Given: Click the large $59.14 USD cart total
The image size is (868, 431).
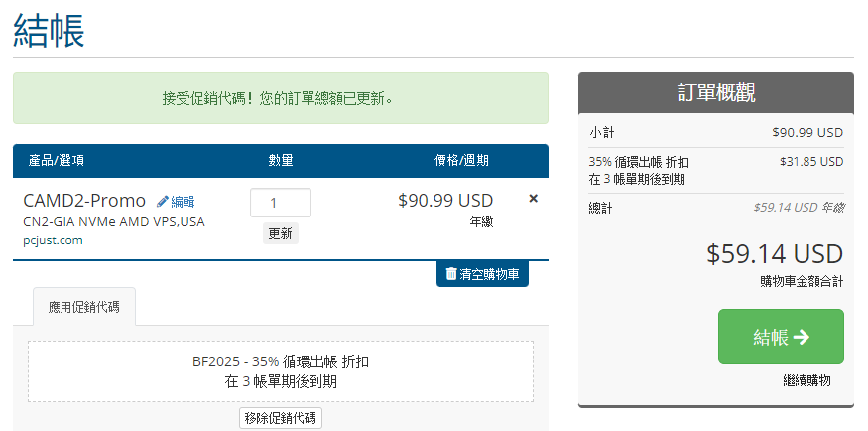Looking at the screenshot, I should click(x=774, y=254).
